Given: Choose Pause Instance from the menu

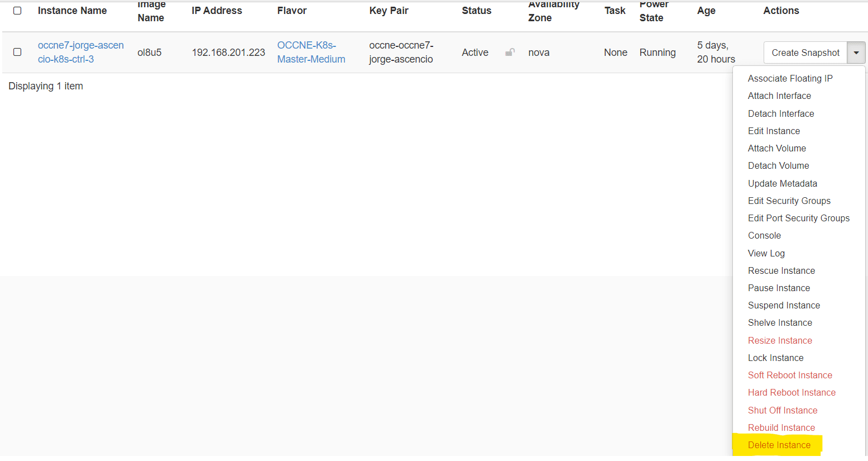Looking at the screenshot, I should (779, 288).
